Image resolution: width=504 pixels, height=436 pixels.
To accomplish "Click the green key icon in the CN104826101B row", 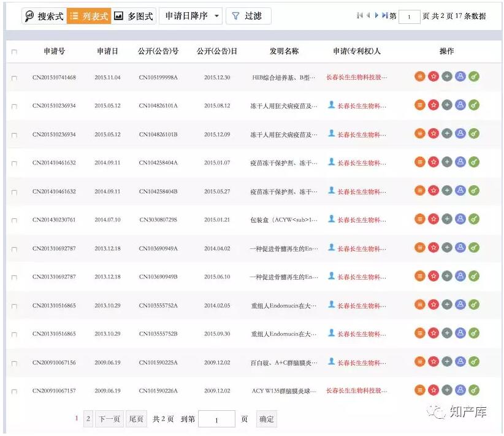I will coord(474,134).
